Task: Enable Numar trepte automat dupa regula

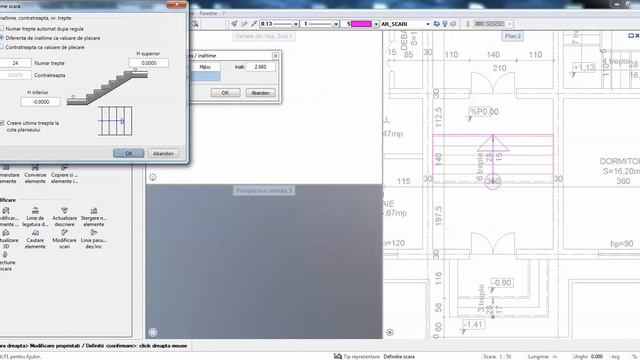Action: (2, 29)
